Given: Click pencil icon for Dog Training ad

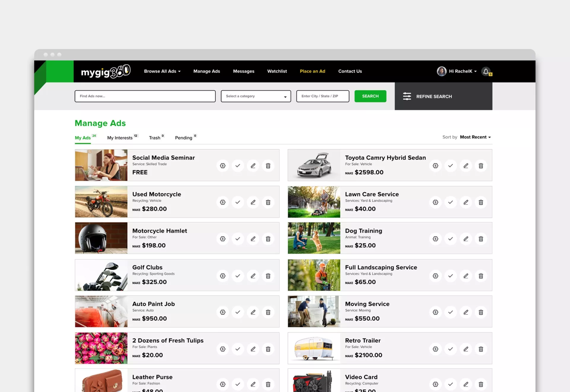Looking at the screenshot, I should [x=465, y=239].
